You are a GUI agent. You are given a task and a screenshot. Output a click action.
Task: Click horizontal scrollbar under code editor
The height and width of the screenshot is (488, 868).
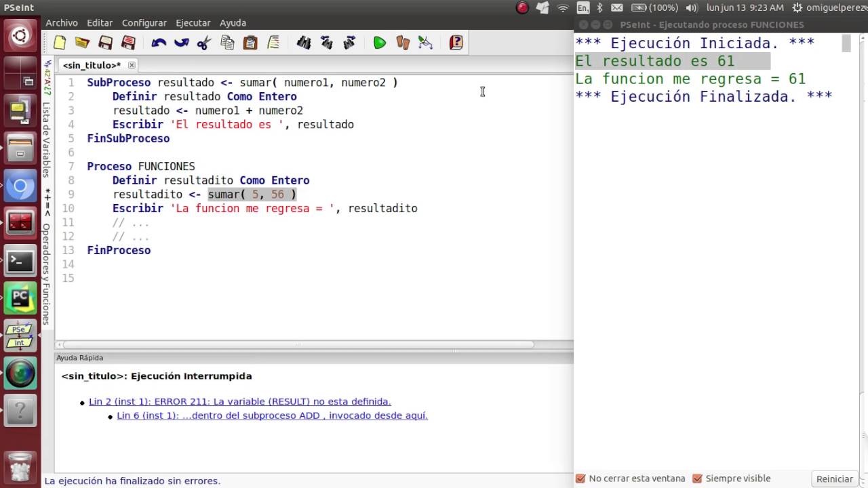[x=298, y=344]
